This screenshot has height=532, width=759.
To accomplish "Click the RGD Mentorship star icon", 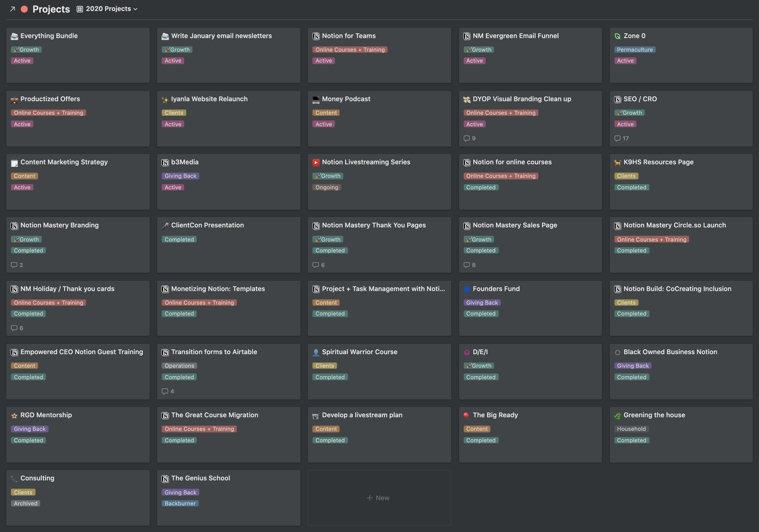I will pyautogui.click(x=14, y=416).
